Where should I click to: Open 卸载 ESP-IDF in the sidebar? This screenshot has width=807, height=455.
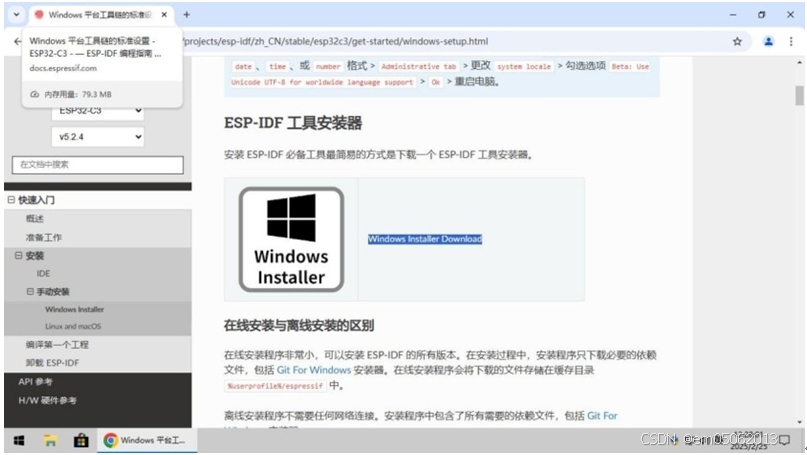tap(52, 363)
